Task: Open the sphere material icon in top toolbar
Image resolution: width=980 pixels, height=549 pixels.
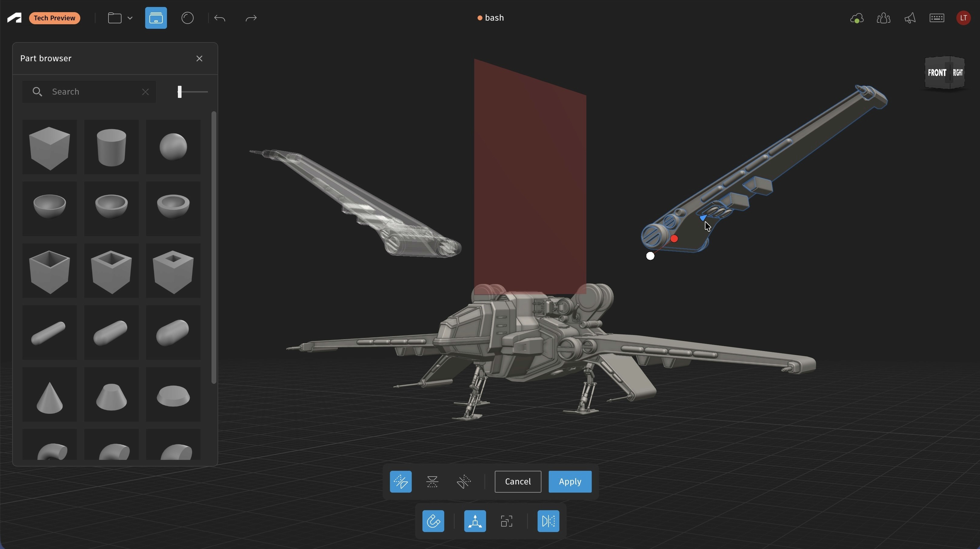Action: (188, 18)
